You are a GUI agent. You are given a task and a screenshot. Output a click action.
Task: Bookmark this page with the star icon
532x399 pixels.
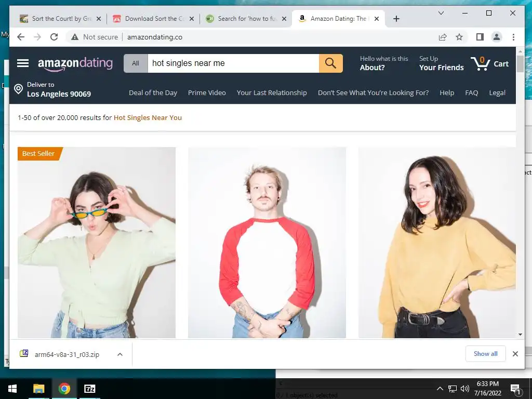coord(459,37)
